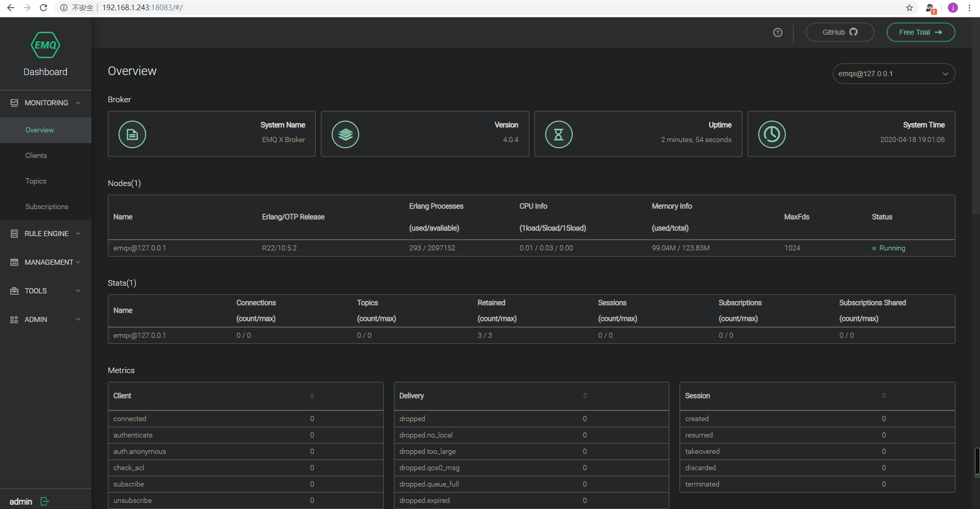
Task: Click emqx@127.0.0.1 in the Nodes table
Action: (139, 248)
